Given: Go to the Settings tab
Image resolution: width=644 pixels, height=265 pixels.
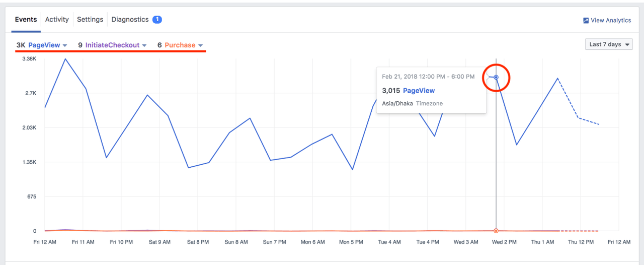Looking at the screenshot, I should [x=90, y=20].
